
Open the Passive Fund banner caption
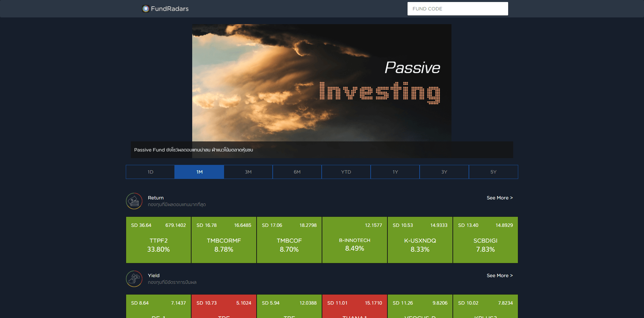point(194,150)
